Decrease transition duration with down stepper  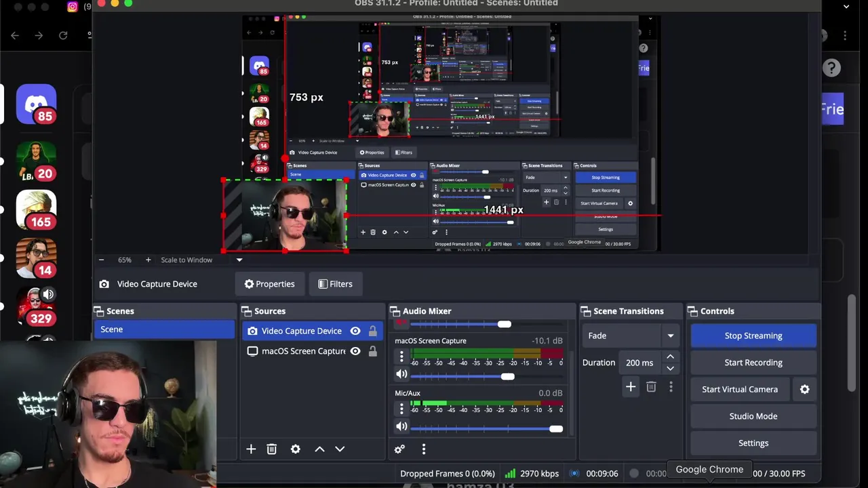pos(670,368)
